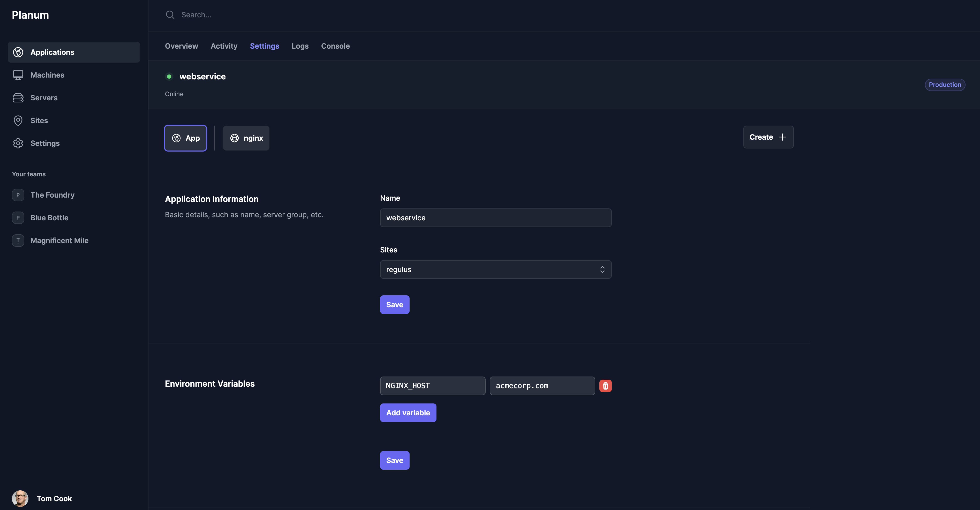Open Tom Cook's profile avatar
This screenshot has width=980, height=510.
coord(20,498)
